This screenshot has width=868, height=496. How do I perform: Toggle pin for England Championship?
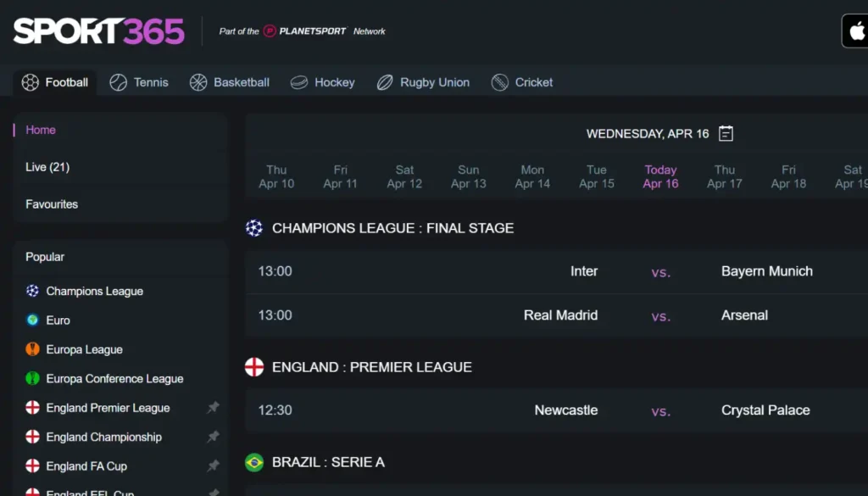[213, 437]
